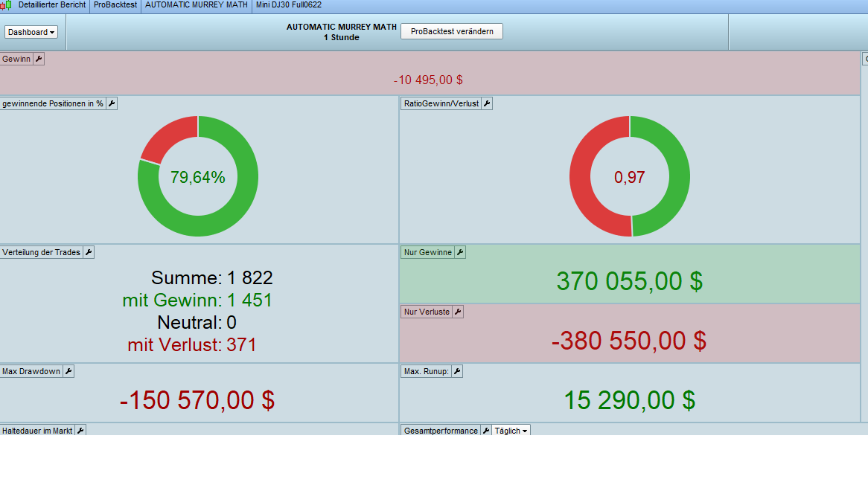The height and width of the screenshot is (482, 868).
Task: Click the Gesamtperformance panel label
Action: coord(441,431)
